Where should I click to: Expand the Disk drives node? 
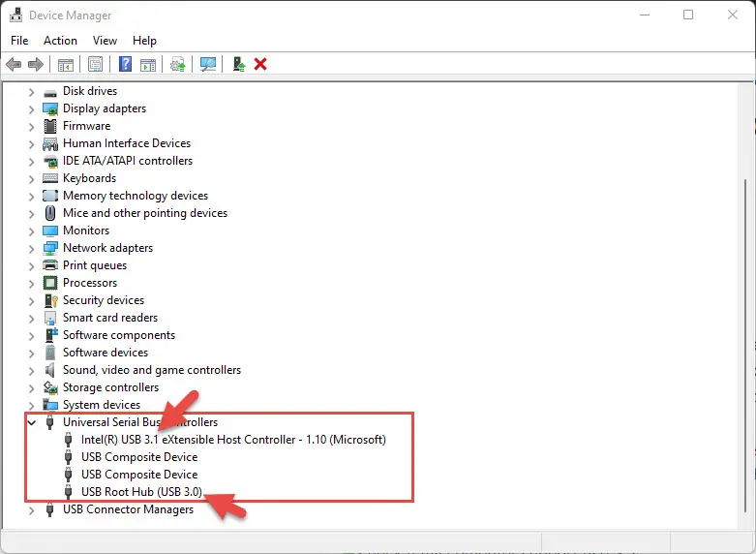(x=31, y=92)
